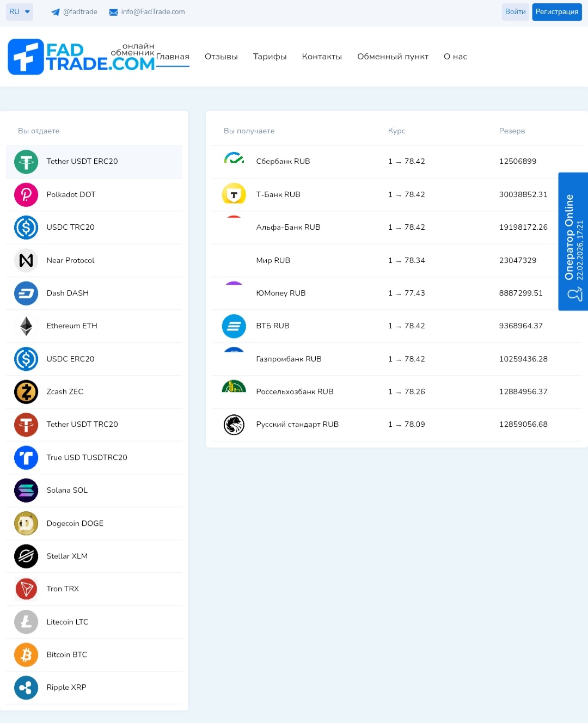This screenshot has height=723, width=588.
Task: Click the Мир rate 1 → 78.34
Action: 407,260
